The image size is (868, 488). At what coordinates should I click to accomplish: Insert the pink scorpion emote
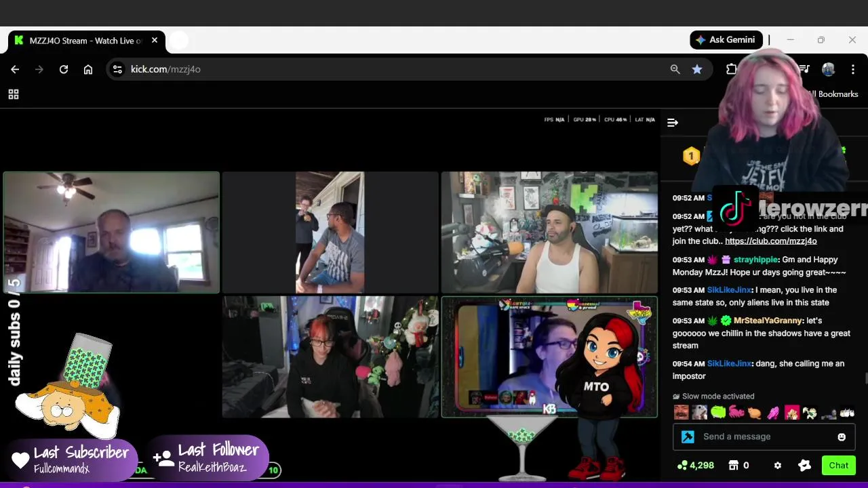click(x=736, y=412)
